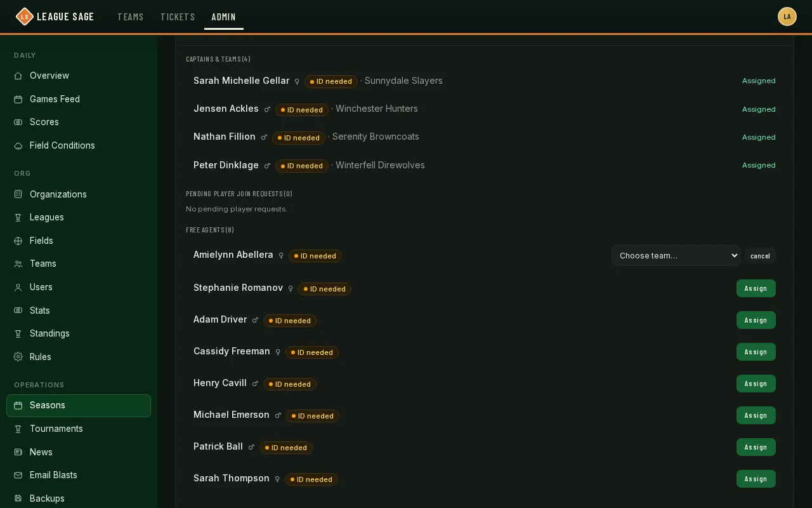The image size is (812, 508).
Task: Assign Adam Driver to a team
Action: click(x=756, y=320)
